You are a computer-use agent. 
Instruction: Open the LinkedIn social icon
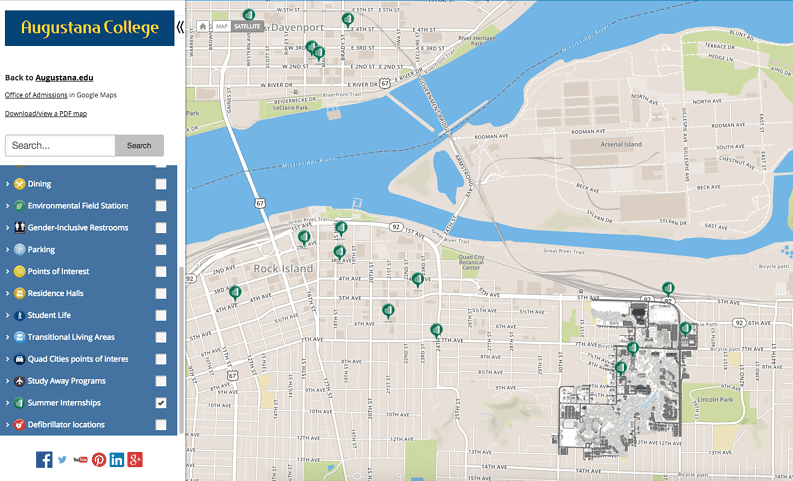click(x=117, y=459)
